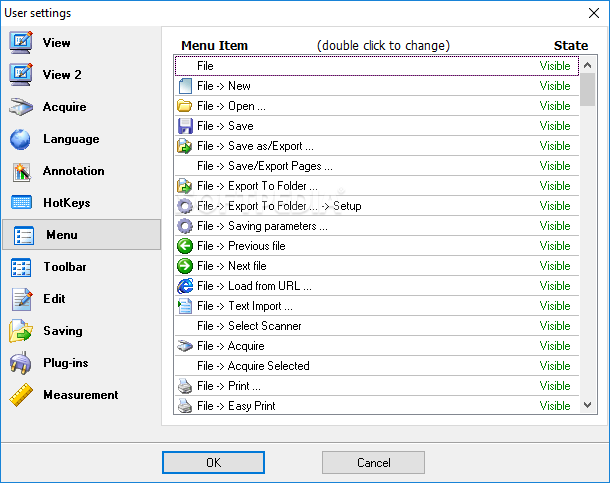
Task: Toggle Visible state of Acquire Selected
Action: (555, 366)
